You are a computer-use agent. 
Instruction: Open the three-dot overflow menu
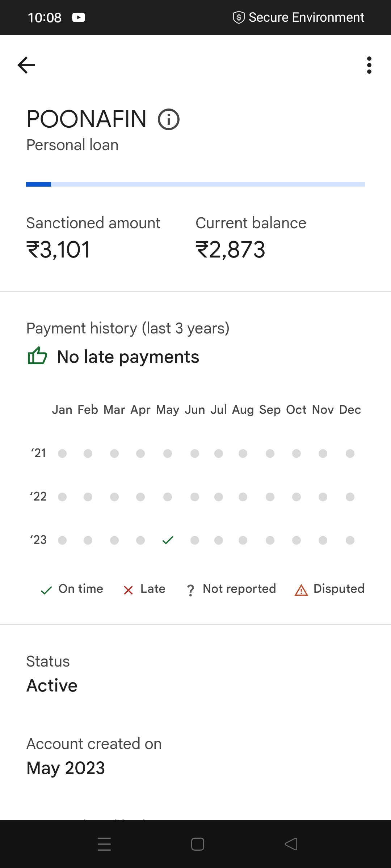(x=369, y=65)
